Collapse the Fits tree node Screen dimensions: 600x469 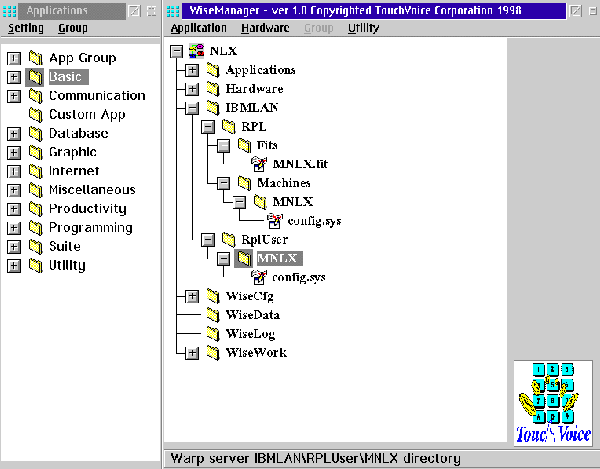pyautogui.click(x=223, y=145)
